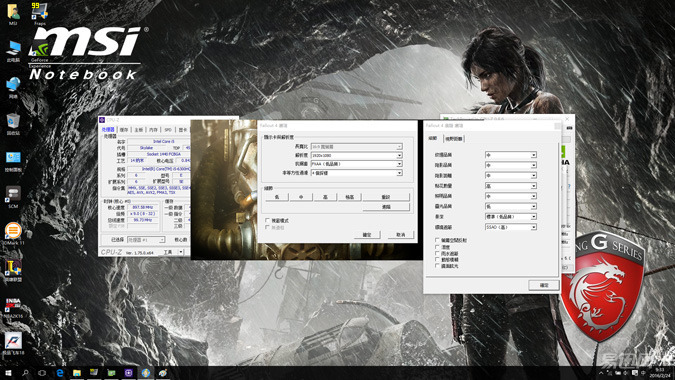Viewport: 675px width, 380px height.
Task: Click the wide button right of Ultra preset
Action: pyautogui.click(x=386, y=197)
